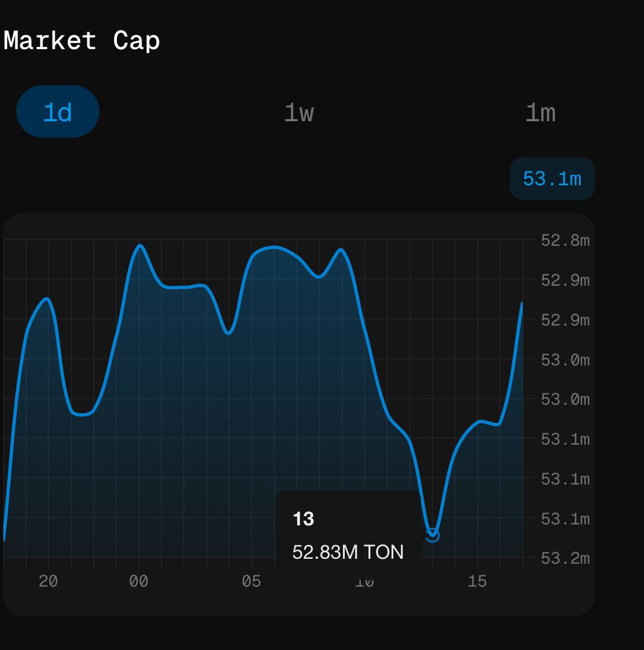Click the 15 hour x-axis label
Image resolution: width=644 pixels, height=650 pixels.
point(477,582)
